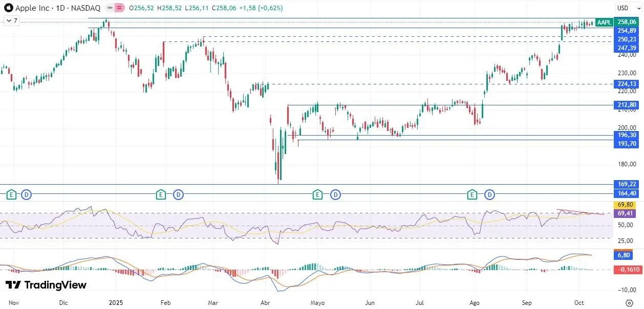Click the D dividend marker below May
Viewport: 644px width, 309px height.
pyautogui.click(x=335, y=194)
